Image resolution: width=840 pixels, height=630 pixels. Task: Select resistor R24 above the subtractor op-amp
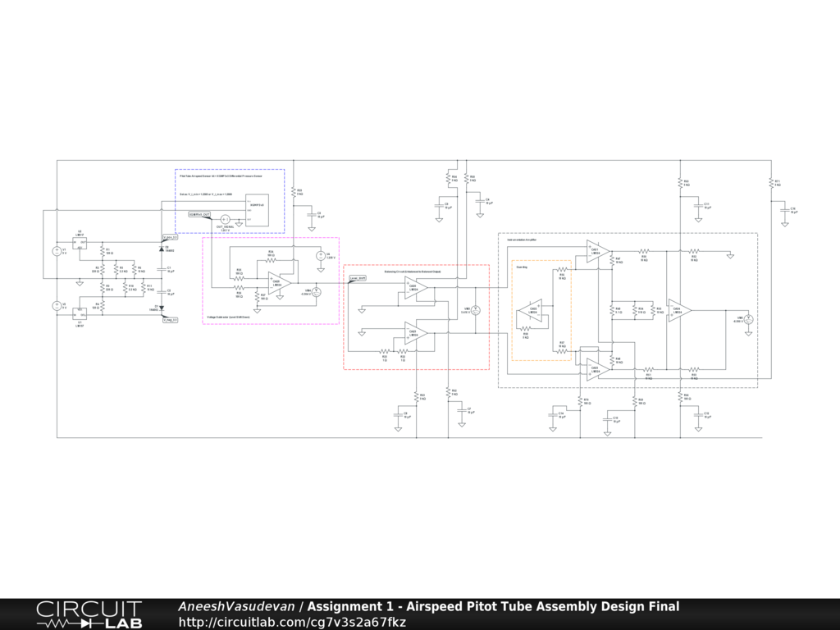[270, 258]
